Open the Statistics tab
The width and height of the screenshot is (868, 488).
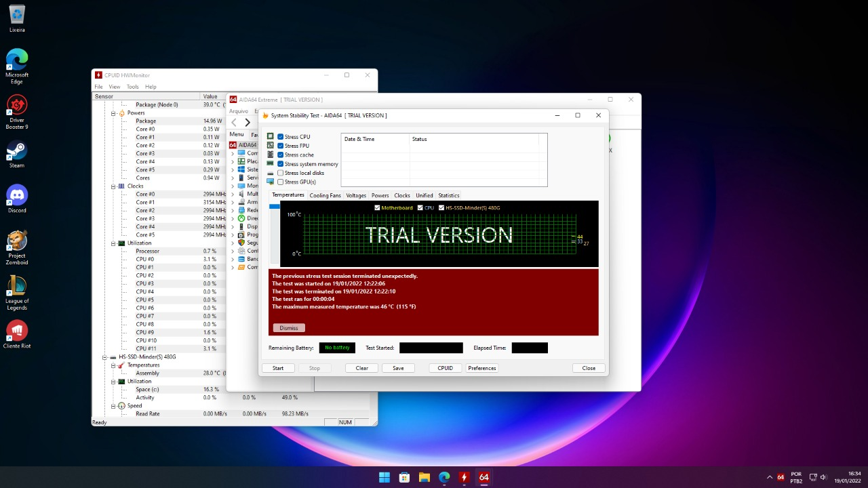point(449,195)
